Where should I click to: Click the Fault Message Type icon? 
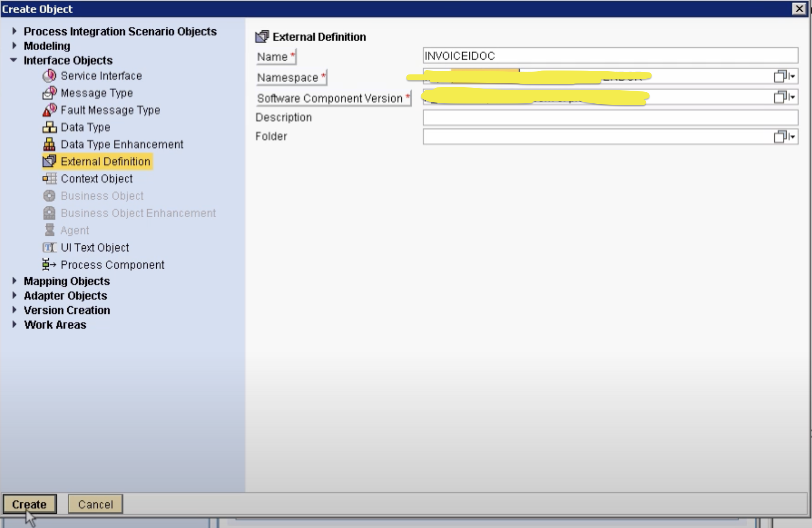click(49, 110)
